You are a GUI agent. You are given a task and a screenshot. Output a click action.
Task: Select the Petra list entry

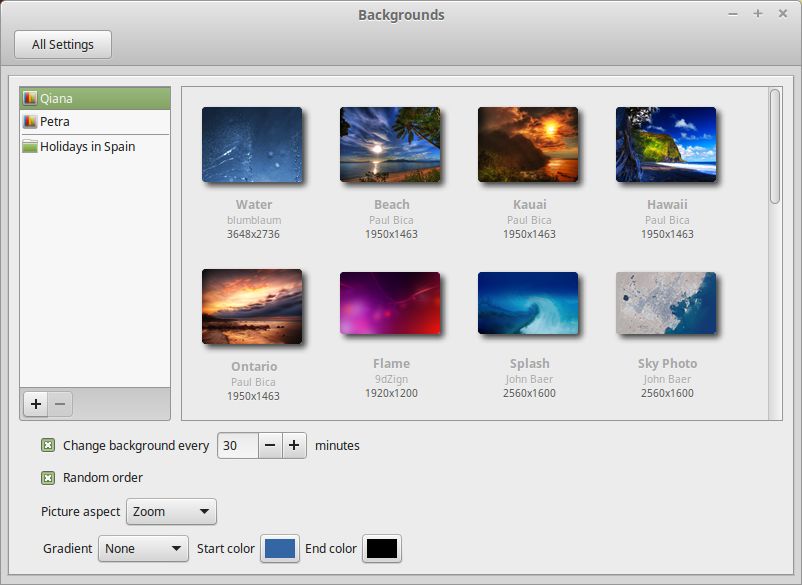point(95,122)
